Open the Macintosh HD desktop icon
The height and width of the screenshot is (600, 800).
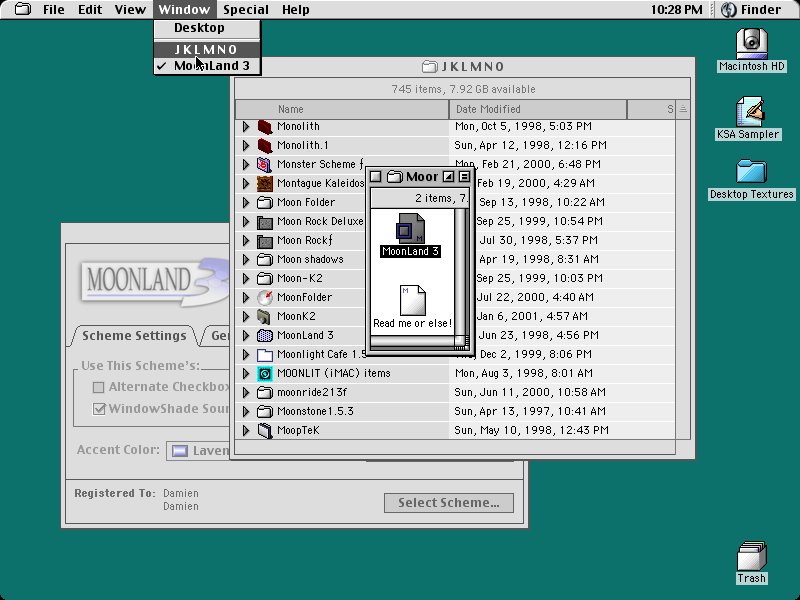point(751,44)
